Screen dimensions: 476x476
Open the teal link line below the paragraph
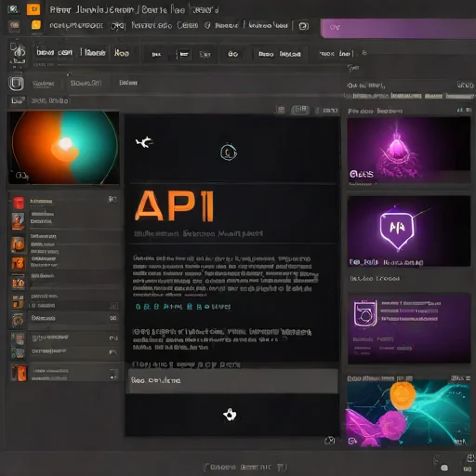(183, 307)
